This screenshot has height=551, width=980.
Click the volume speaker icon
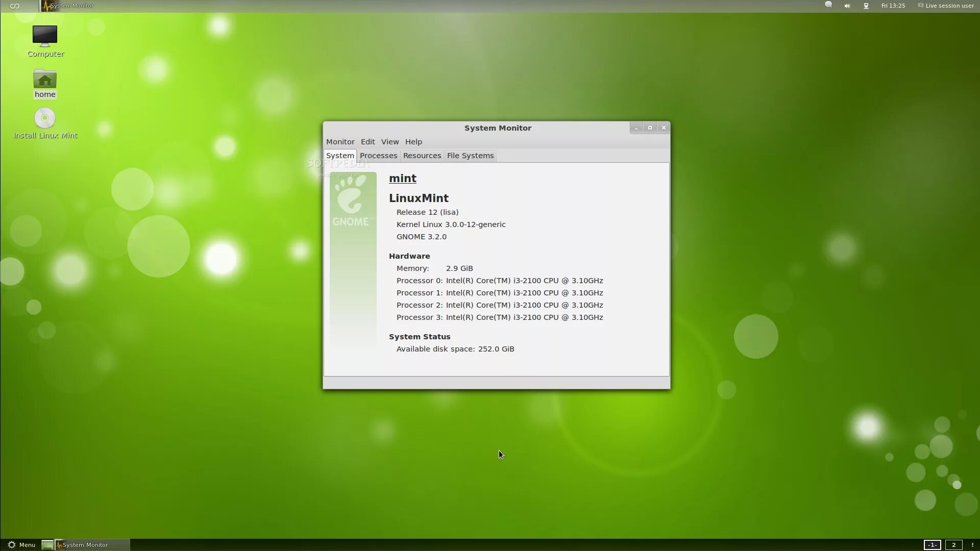pos(847,6)
